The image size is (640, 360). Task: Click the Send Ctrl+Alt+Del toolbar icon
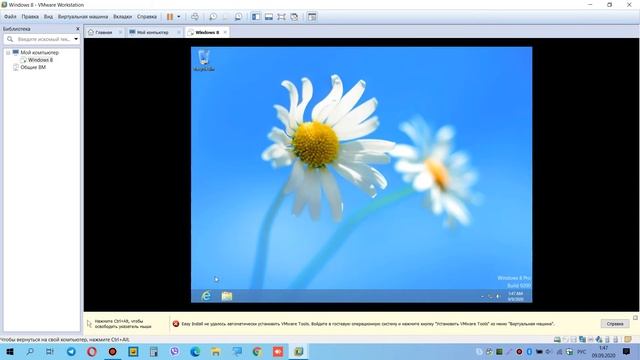click(x=195, y=17)
